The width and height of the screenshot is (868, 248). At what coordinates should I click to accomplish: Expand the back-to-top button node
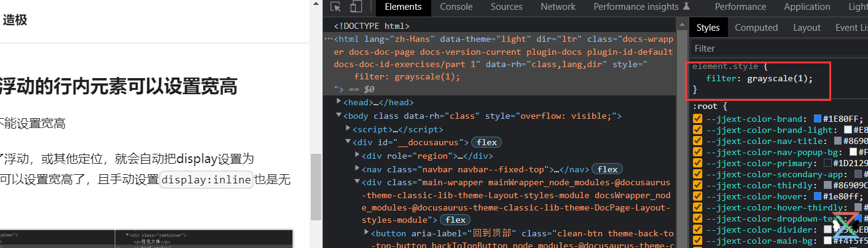[367, 233]
